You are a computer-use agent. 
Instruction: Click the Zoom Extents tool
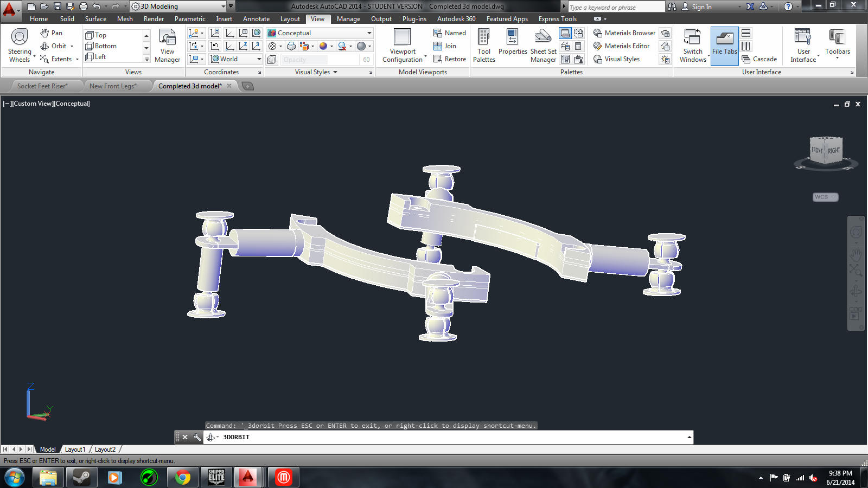tap(56, 59)
